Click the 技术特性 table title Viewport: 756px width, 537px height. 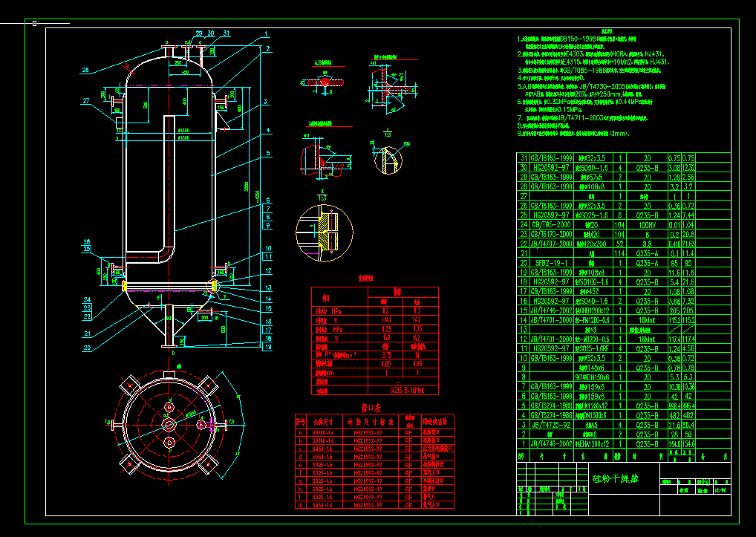pyautogui.click(x=365, y=279)
